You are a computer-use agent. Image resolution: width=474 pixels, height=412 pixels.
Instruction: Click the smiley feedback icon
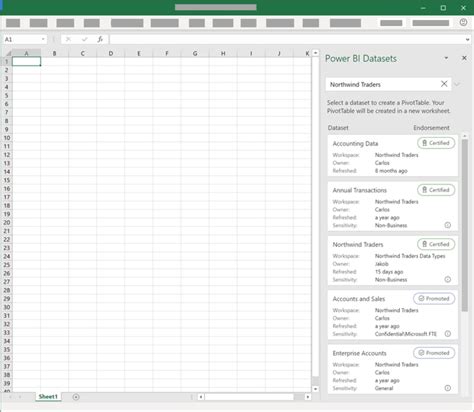463,22
